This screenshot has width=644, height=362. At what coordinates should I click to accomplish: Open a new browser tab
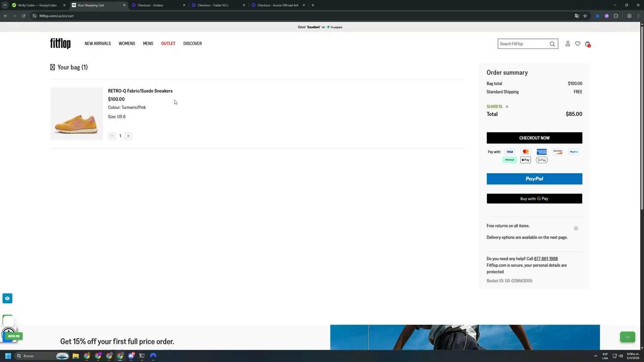[x=313, y=5]
